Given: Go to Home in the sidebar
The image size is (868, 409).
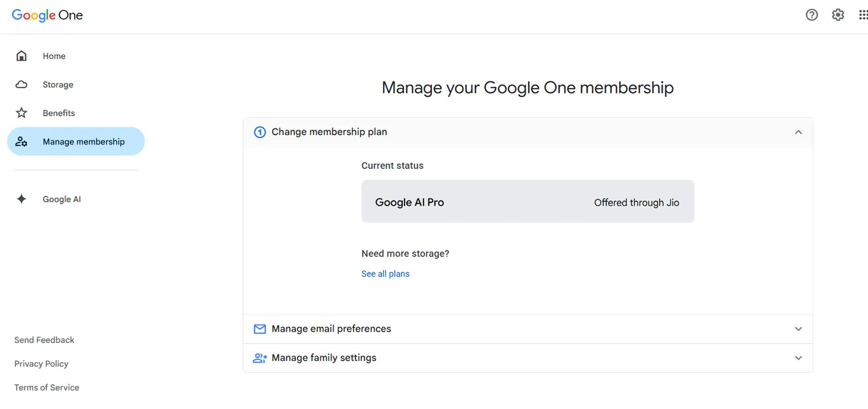Looking at the screenshot, I should pyautogui.click(x=76, y=56).
